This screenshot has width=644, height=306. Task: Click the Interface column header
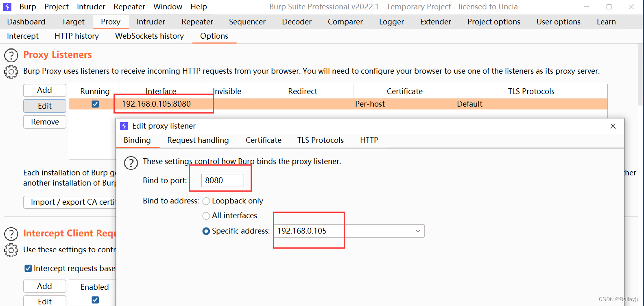tap(161, 91)
